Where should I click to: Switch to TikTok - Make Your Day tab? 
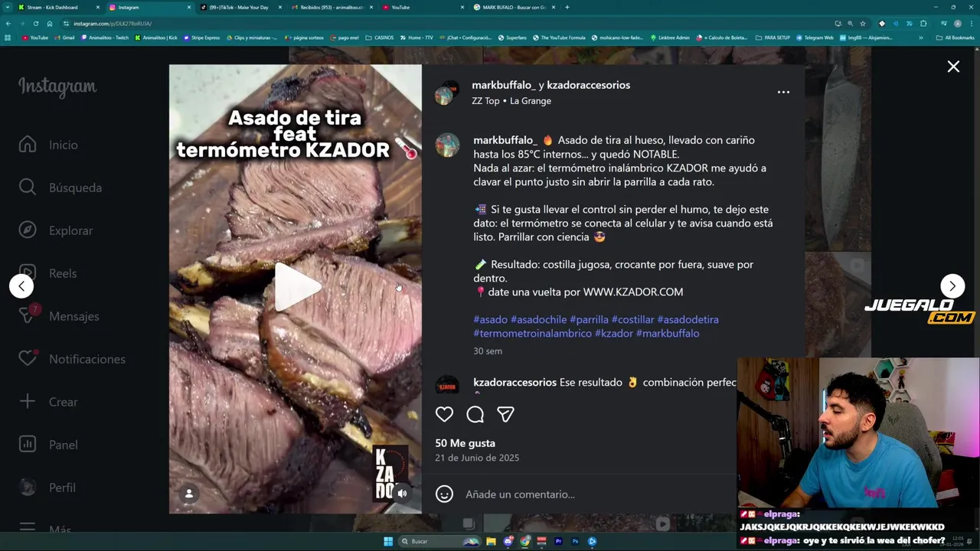(239, 7)
